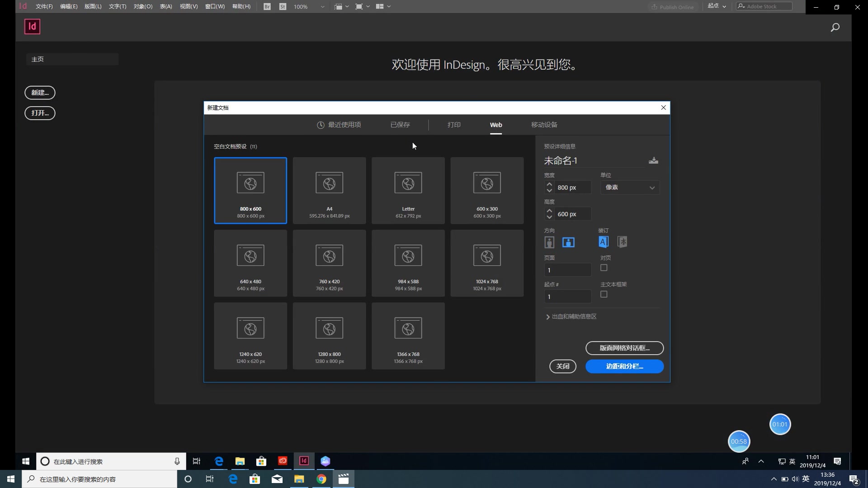Open the 单位 dropdown menu
The width and height of the screenshot is (868, 488).
point(629,187)
